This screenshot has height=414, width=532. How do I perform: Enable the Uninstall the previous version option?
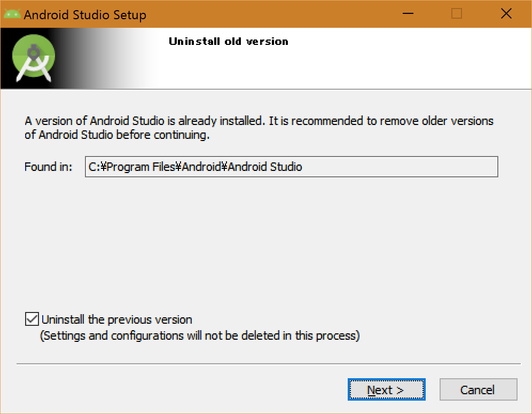32,319
